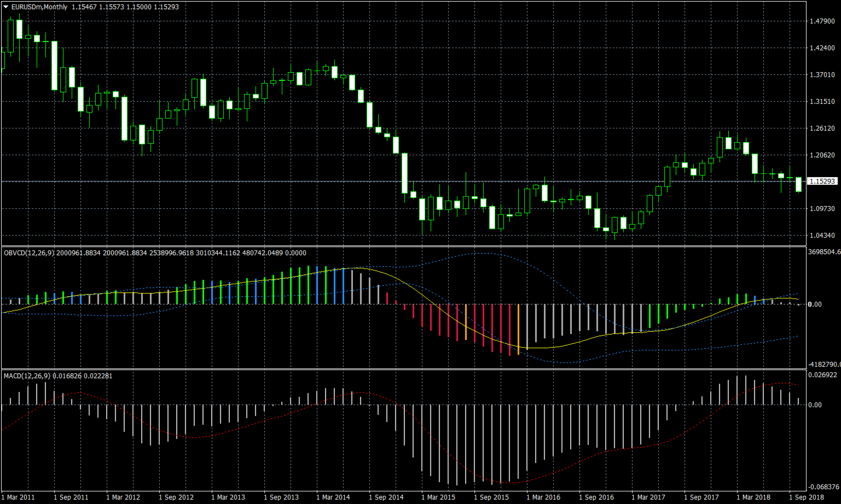Click price level 1.42400 on the scale

point(822,48)
